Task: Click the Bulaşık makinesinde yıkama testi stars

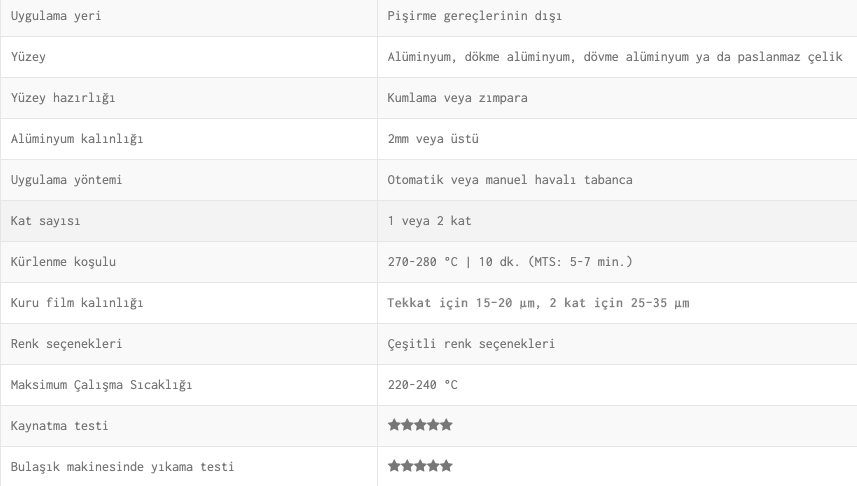Action: [420, 466]
